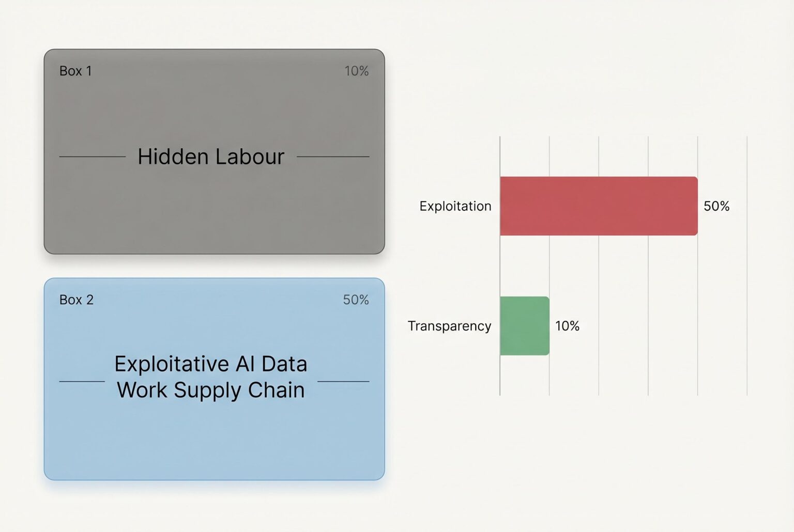
Task: Click the "Box 2" label
Action: click(77, 300)
